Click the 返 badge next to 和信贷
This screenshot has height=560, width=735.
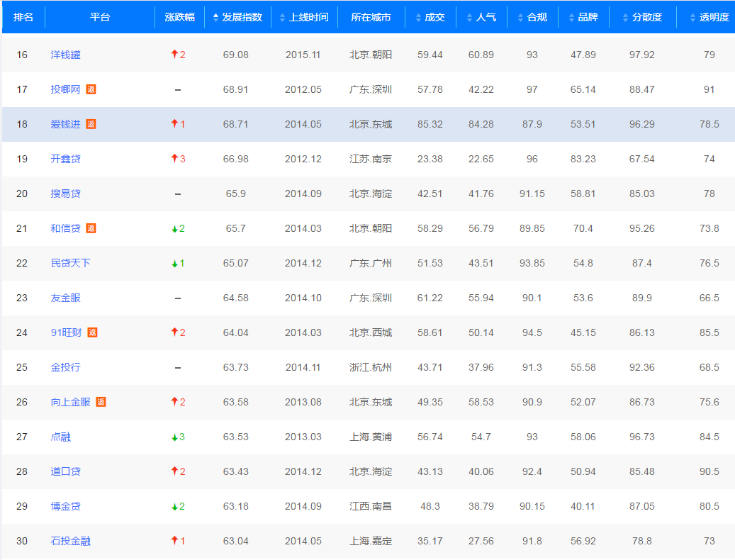91,228
